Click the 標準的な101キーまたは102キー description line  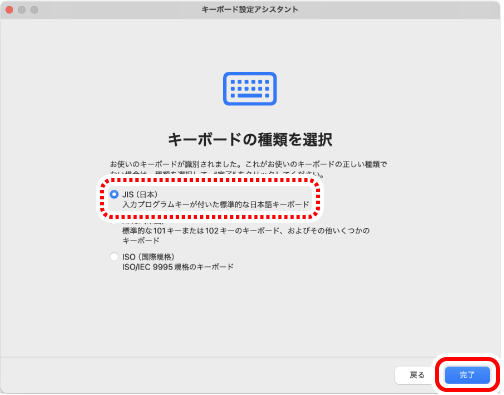(x=246, y=231)
